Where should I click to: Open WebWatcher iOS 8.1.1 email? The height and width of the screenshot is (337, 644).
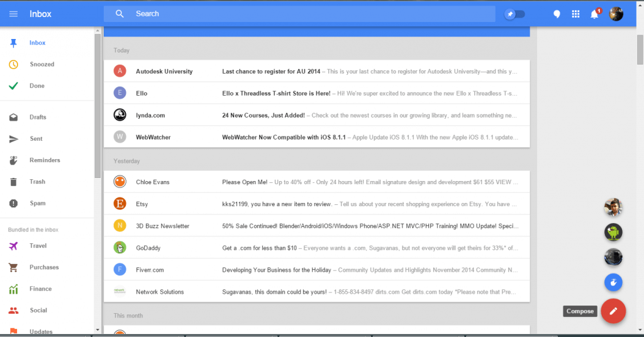click(317, 136)
